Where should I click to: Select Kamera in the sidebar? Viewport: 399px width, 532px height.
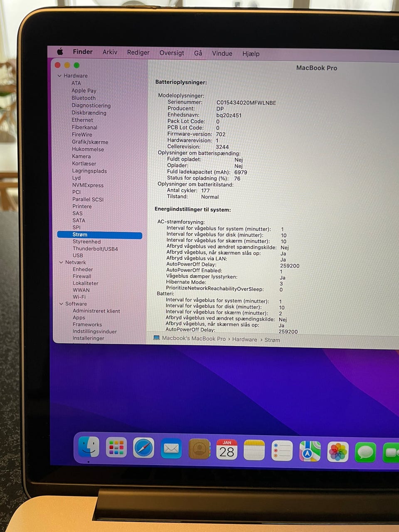pos(81,156)
